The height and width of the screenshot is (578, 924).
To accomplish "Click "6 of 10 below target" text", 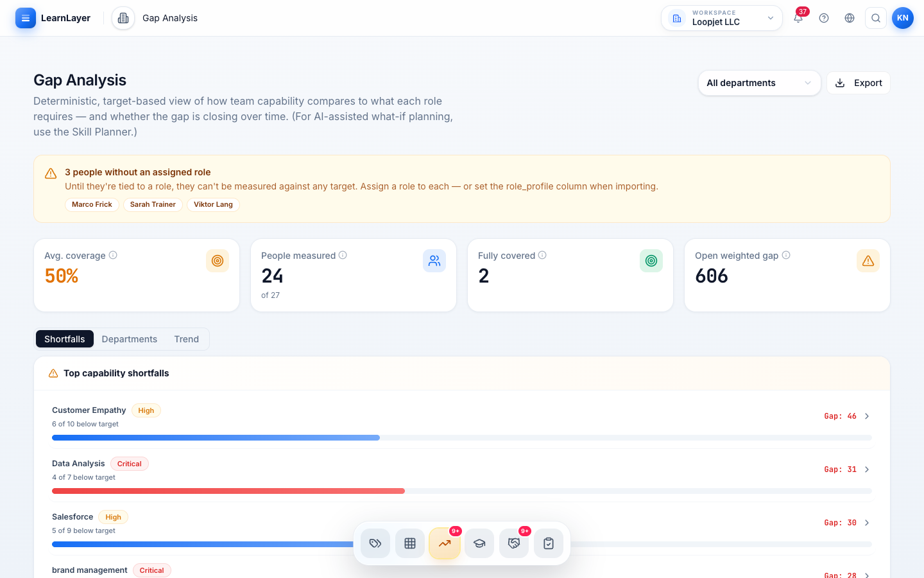I will 85,424.
